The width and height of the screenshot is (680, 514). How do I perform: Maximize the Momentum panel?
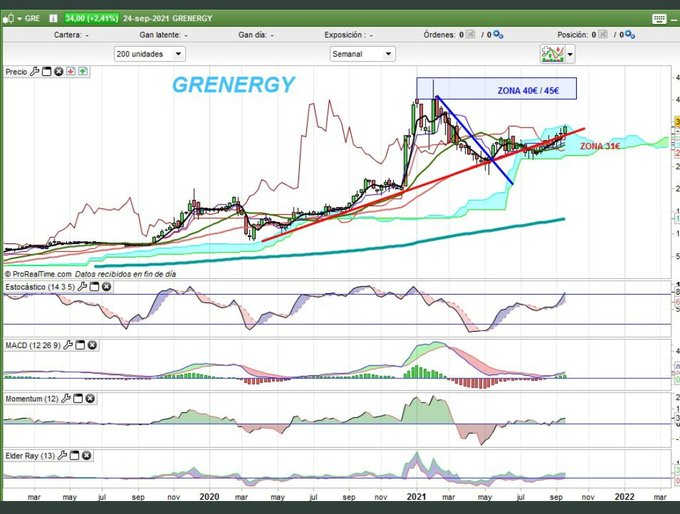click(78, 398)
